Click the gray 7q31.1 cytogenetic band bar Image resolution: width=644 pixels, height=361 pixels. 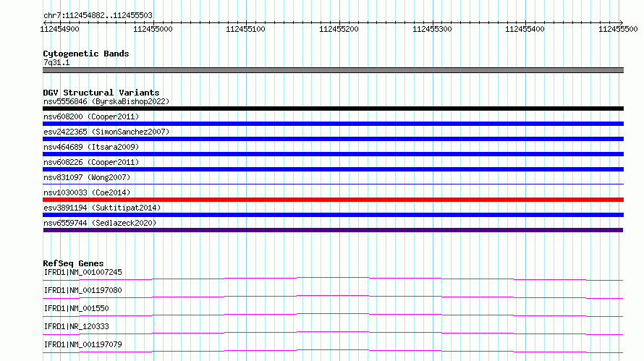(x=333, y=70)
